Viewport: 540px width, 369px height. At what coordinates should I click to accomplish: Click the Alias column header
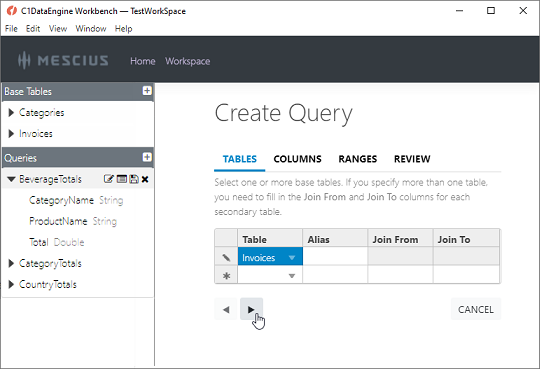pos(335,239)
